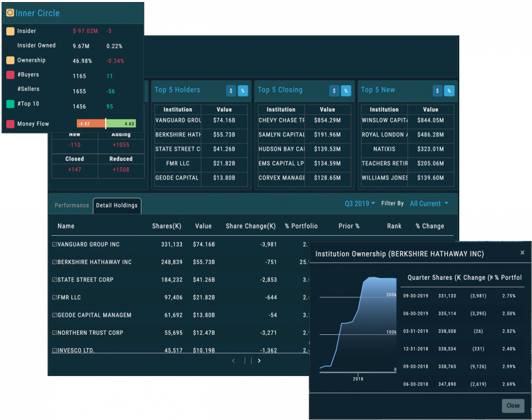Select WINSLOW CAPITA in Top 5 New
The width and height of the screenshot is (532, 420).
click(385, 121)
